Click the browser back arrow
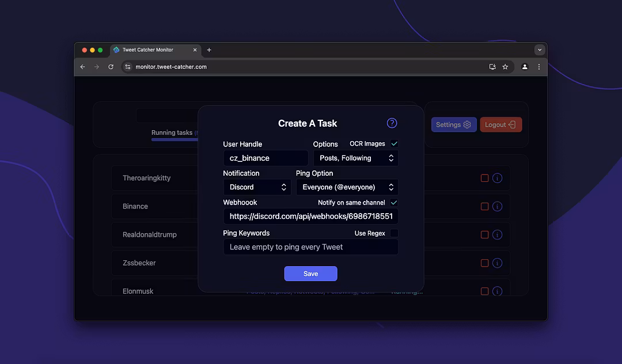Image resolution: width=622 pixels, height=364 pixels. click(82, 67)
